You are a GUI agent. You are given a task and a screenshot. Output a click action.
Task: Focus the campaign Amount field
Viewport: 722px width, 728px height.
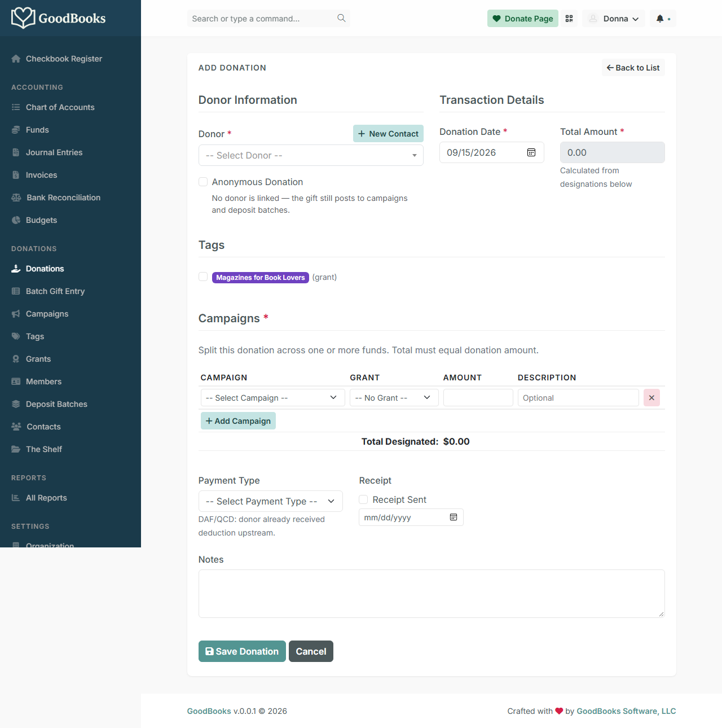[x=478, y=398]
